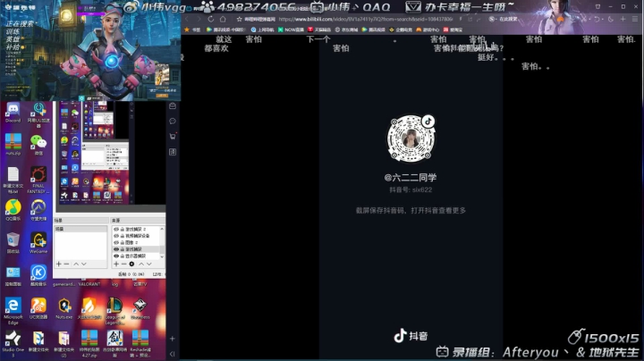Open the Discord desktop shortcut

click(13, 113)
